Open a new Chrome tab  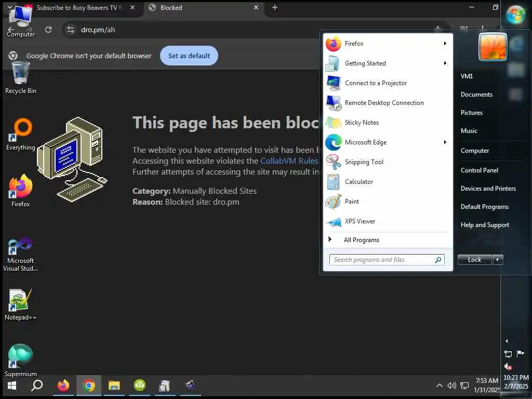pyautogui.click(x=275, y=7)
